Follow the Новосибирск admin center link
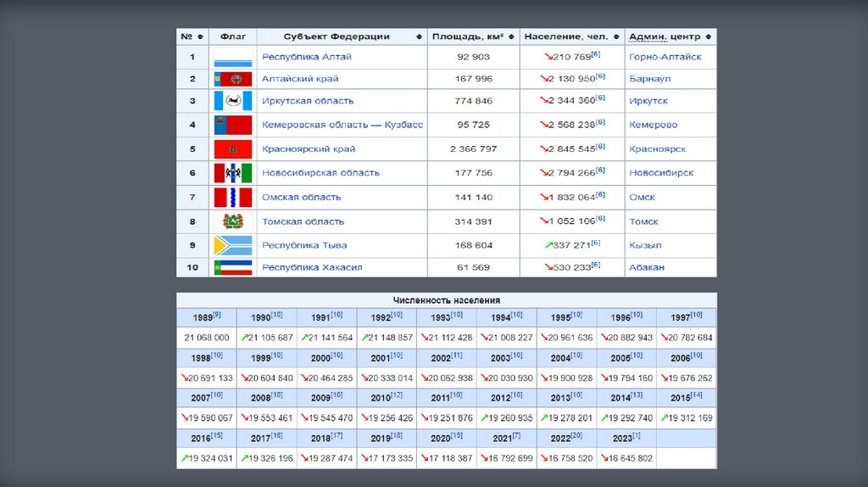This screenshot has width=868, height=487. coord(660,173)
